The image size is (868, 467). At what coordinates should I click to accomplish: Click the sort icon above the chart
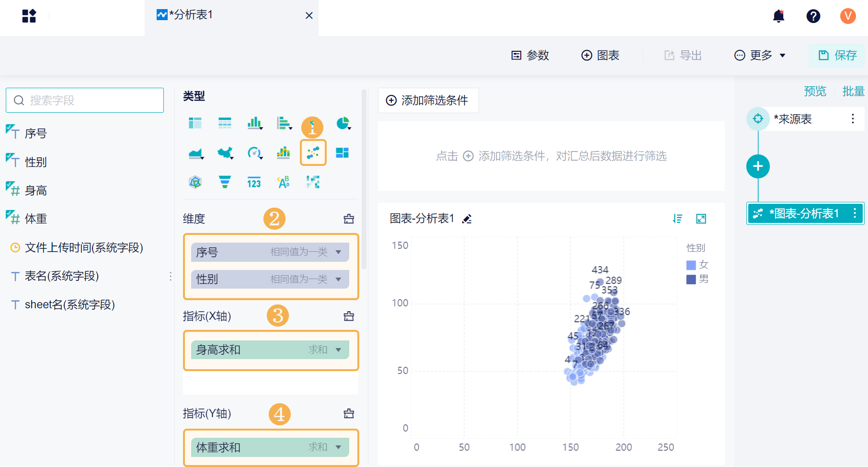pos(677,219)
